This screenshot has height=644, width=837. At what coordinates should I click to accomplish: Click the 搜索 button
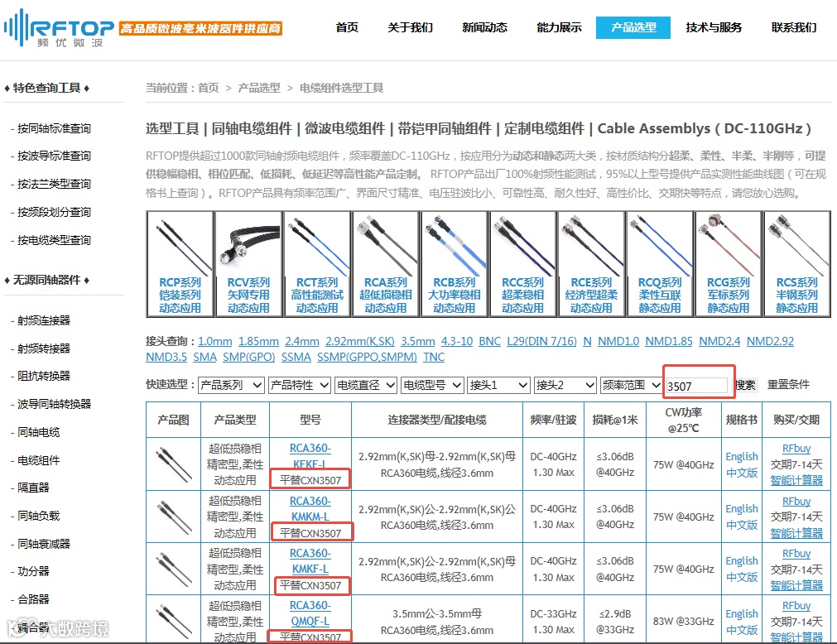click(745, 385)
